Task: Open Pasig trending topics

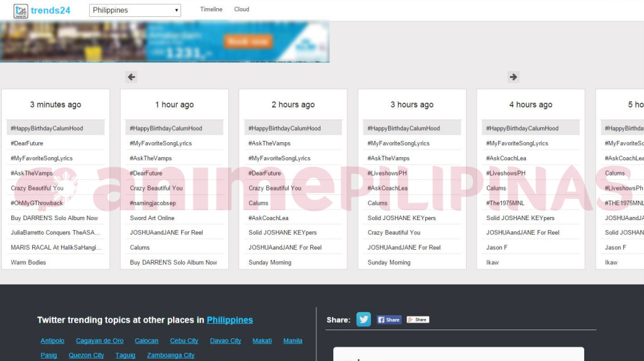Action: pos(48,355)
